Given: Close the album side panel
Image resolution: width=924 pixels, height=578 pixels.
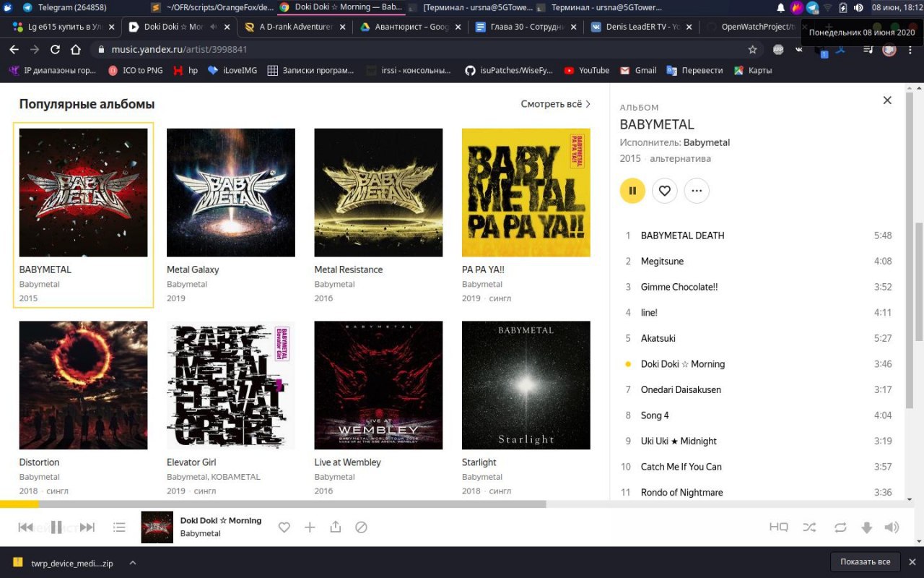Looking at the screenshot, I should [887, 100].
